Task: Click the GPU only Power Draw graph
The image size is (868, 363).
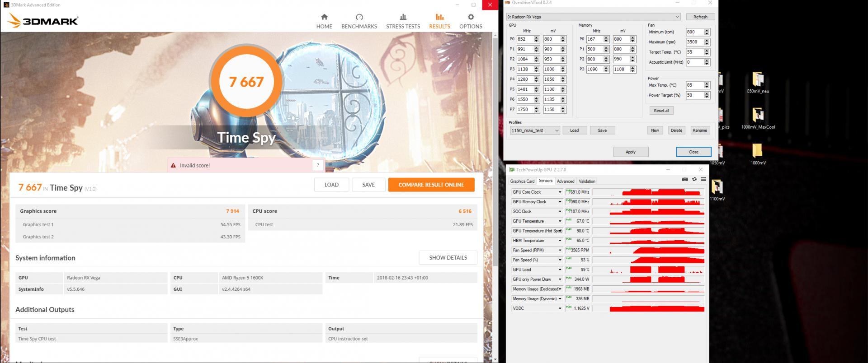Action: [648, 279]
